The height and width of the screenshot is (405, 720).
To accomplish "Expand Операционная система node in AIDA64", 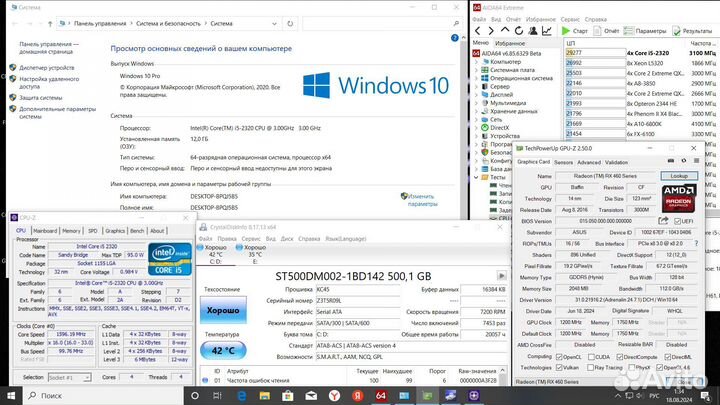I will (477, 78).
